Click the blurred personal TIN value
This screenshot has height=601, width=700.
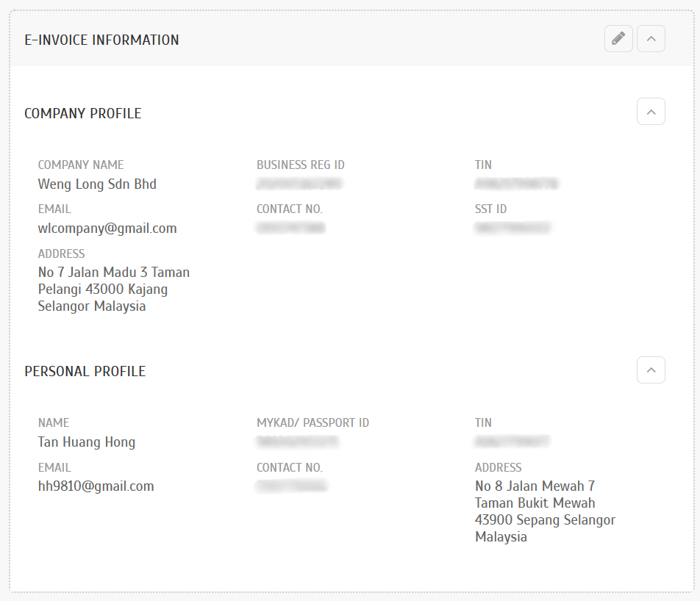coord(512,442)
